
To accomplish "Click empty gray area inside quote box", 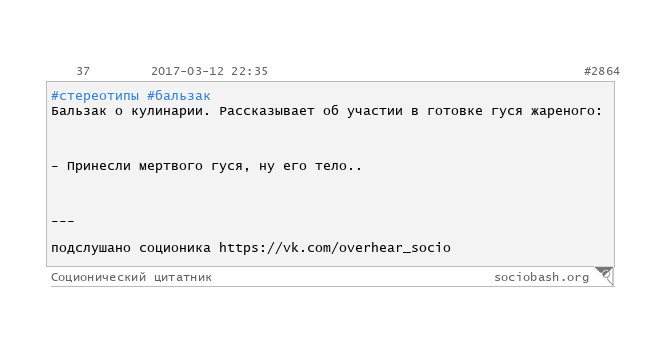I will [458, 192].
